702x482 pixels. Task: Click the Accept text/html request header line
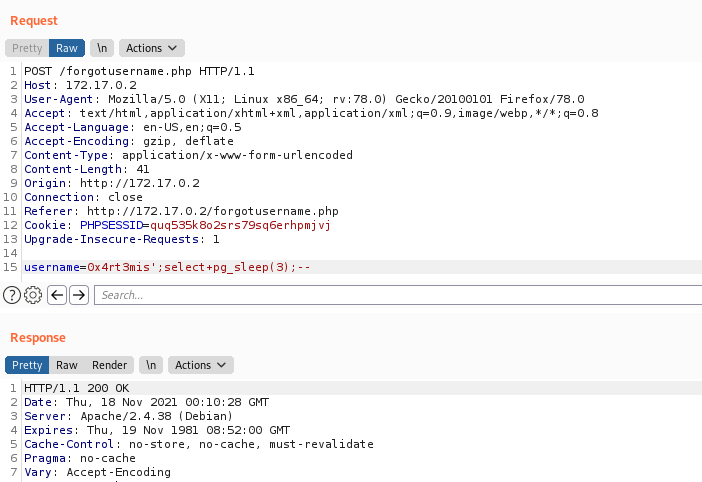[311, 113]
